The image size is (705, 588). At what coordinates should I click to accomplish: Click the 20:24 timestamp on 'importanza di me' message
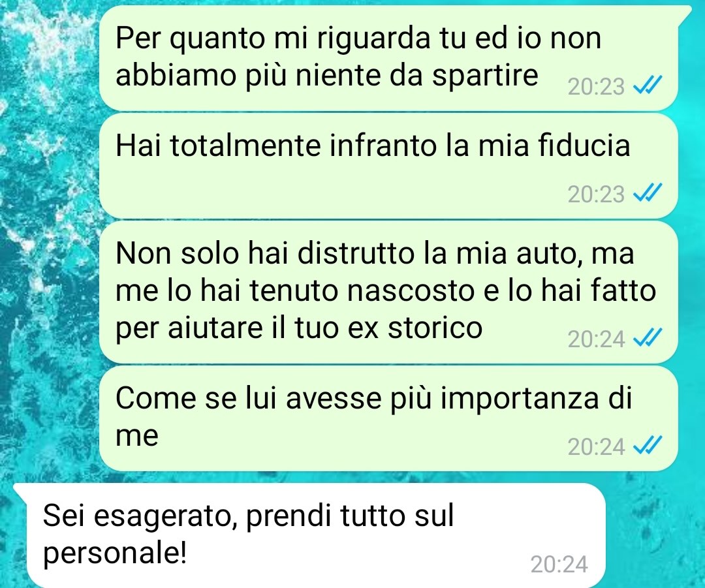tap(596, 447)
